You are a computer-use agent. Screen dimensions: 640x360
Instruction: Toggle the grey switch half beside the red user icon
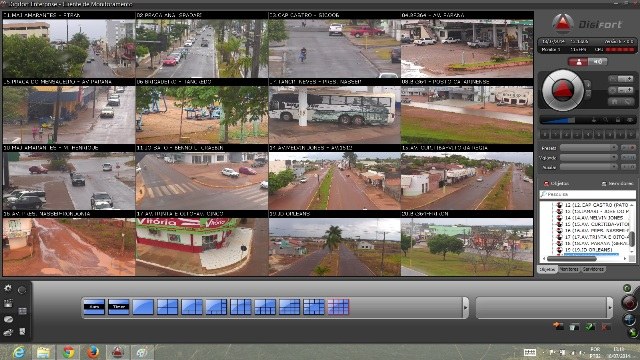point(598,62)
